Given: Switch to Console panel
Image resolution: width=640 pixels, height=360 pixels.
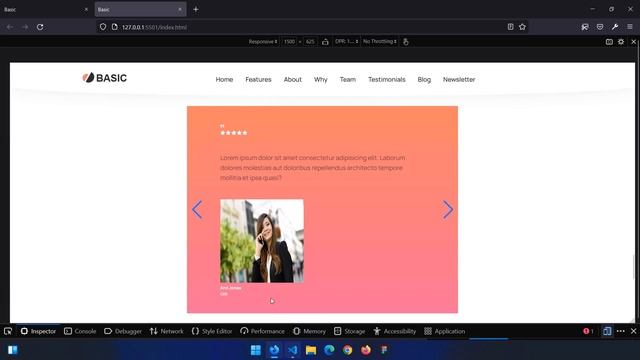Looking at the screenshot, I should pyautogui.click(x=80, y=331).
